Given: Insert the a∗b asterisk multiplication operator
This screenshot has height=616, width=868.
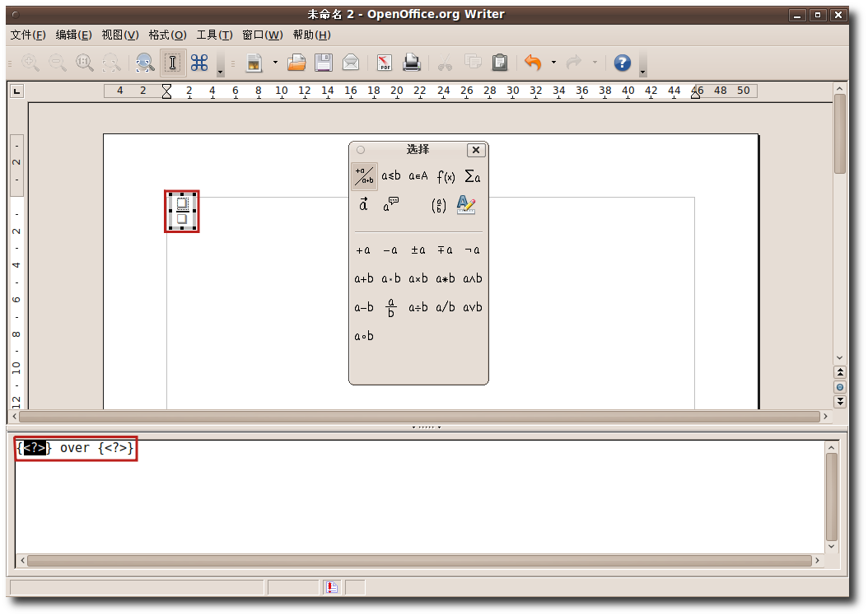Looking at the screenshot, I should tap(445, 278).
